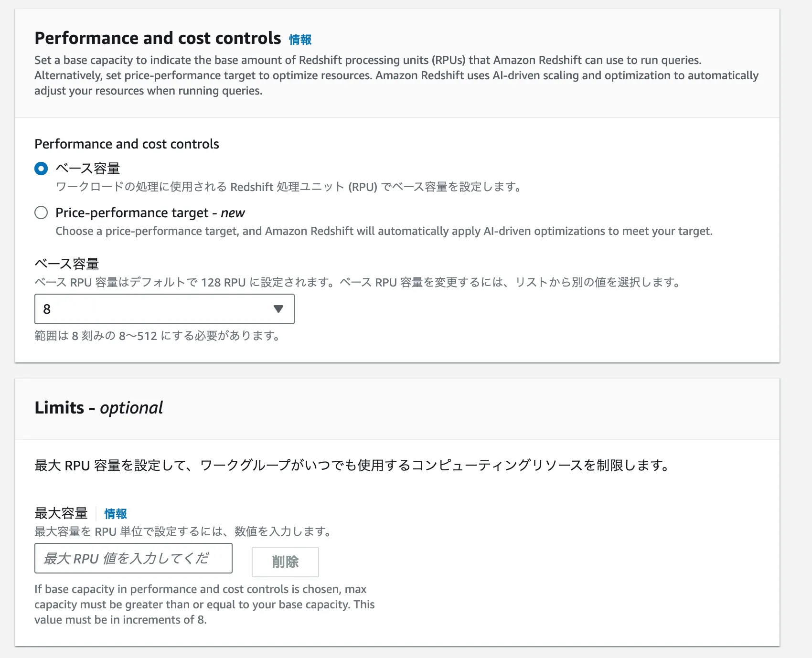Select the ベース容量 radio button
The width and height of the screenshot is (812, 658).
41,169
